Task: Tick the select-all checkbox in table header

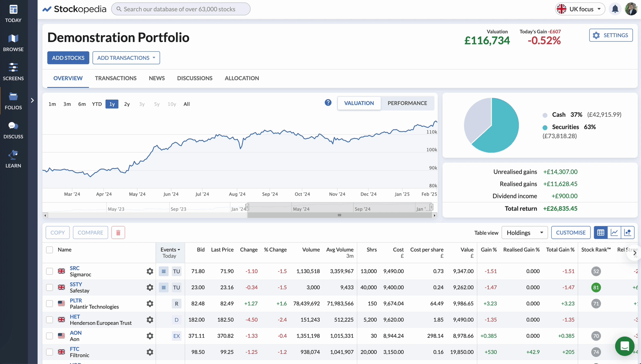Action: coord(49,250)
